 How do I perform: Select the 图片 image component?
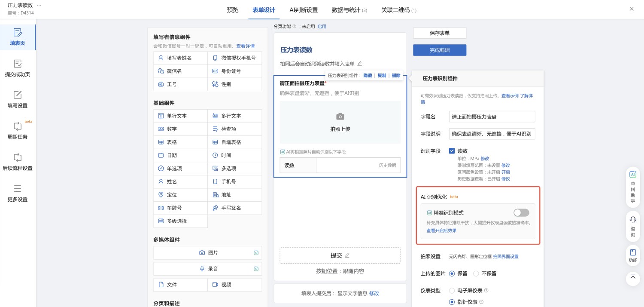207,253
